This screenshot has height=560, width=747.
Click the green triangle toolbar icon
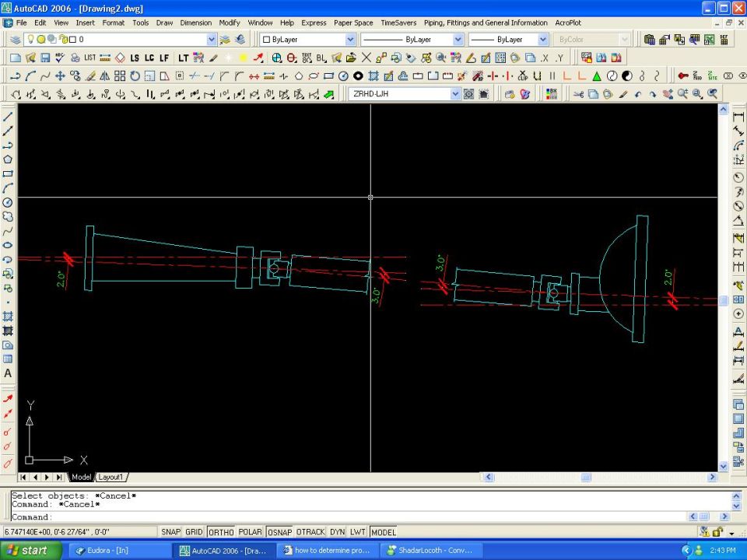[x=597, y=75]
